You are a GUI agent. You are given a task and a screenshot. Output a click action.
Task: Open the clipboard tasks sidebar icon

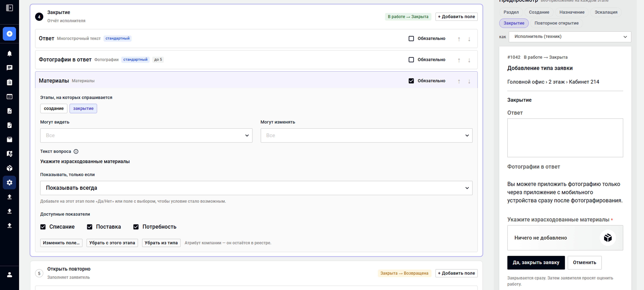pyautogui.click(x=10, y=82)
